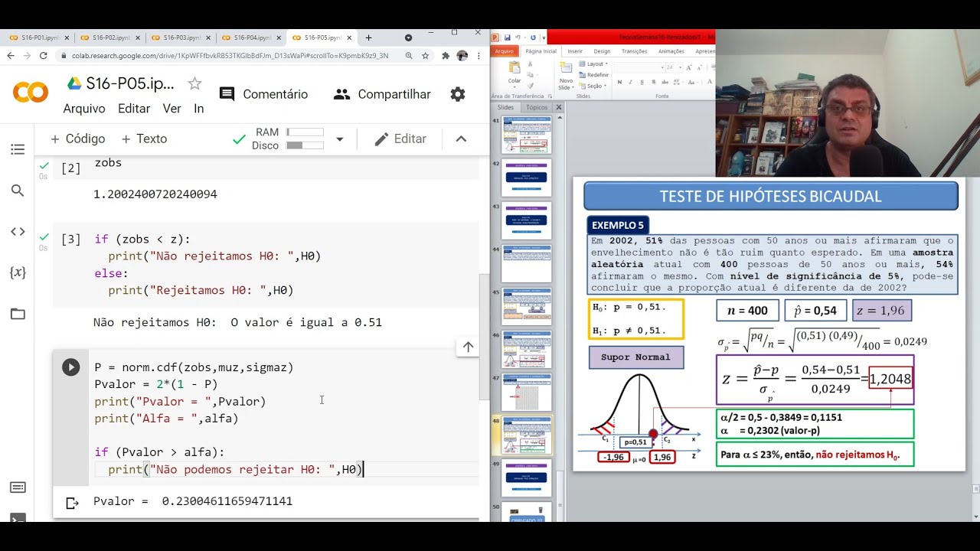
Task: Open the Colab search sidebar icon
Action: (x=18, y=191)
